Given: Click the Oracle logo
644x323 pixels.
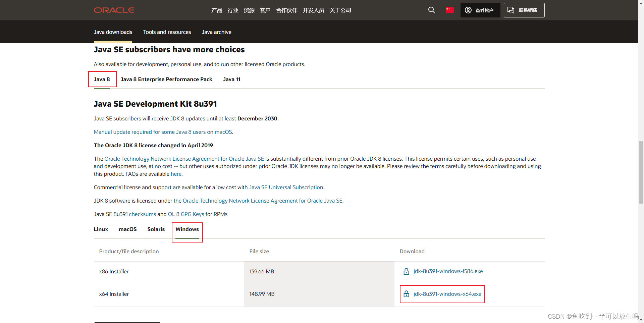Looking at the screenshot, I should coord(114,10).
